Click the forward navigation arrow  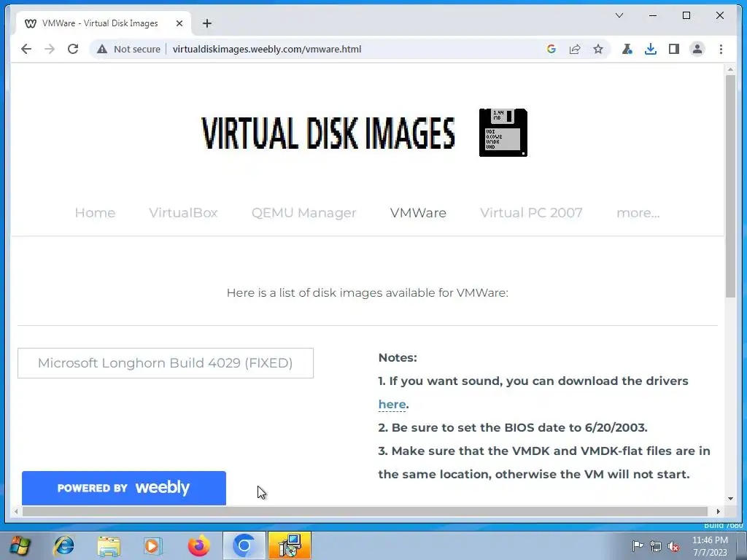tap(50, 49)
